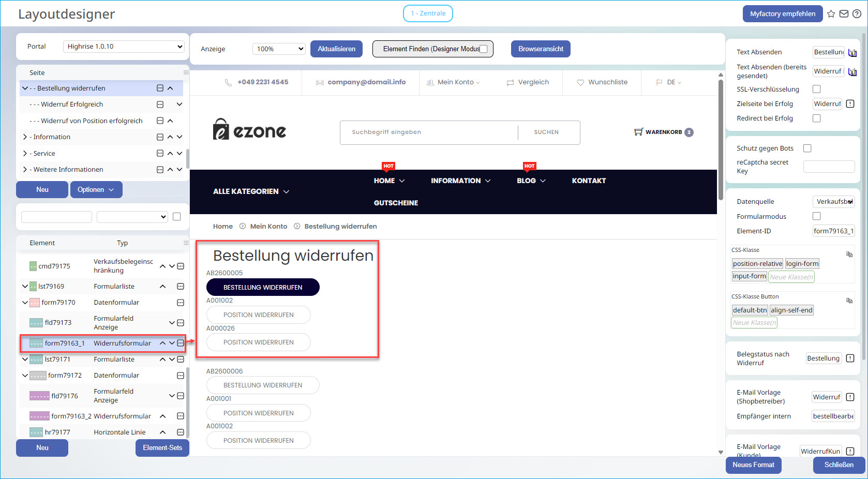Open options icon for lst79169 row
Viewport: 868px width, 479px height.
pyautogui.click(x=181, y=287)
